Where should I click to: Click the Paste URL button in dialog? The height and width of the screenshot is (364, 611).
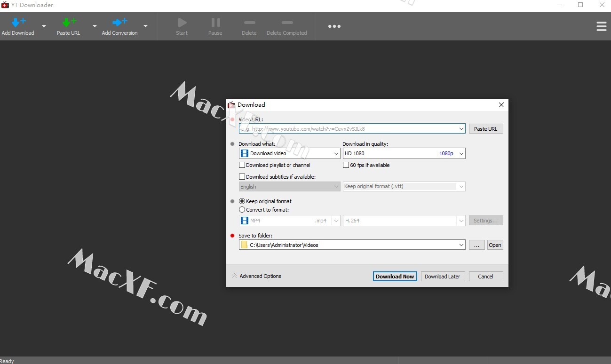486,129
